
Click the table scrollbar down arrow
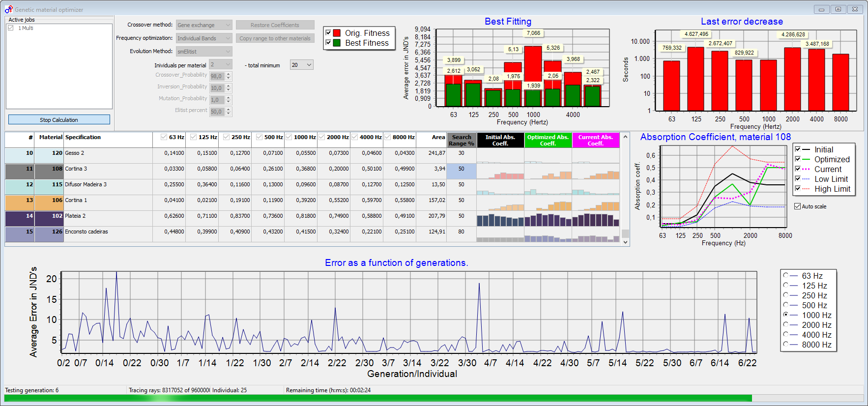pyautogui.click(x=625, y=242)
